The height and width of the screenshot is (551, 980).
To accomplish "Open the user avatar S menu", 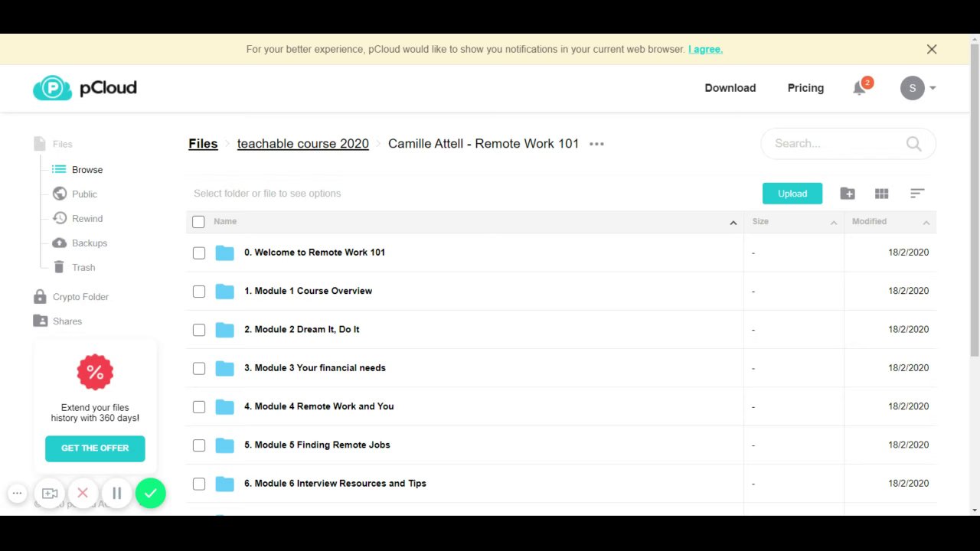I will [x=912, y=88].
